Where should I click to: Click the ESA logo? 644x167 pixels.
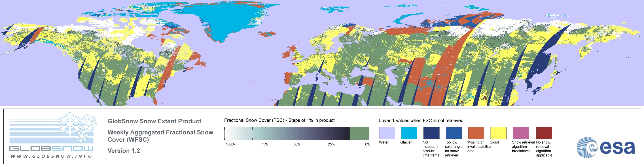point(606,147)
